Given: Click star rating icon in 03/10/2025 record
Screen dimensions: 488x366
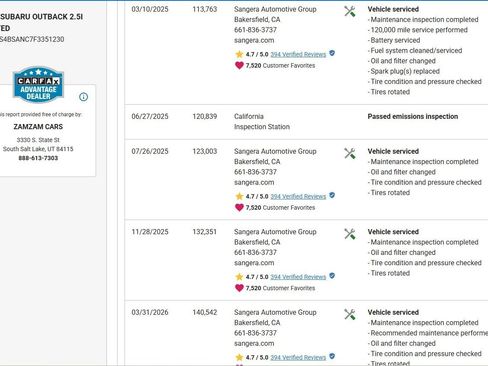Looking at the screenshot, I should coord(239,54).
